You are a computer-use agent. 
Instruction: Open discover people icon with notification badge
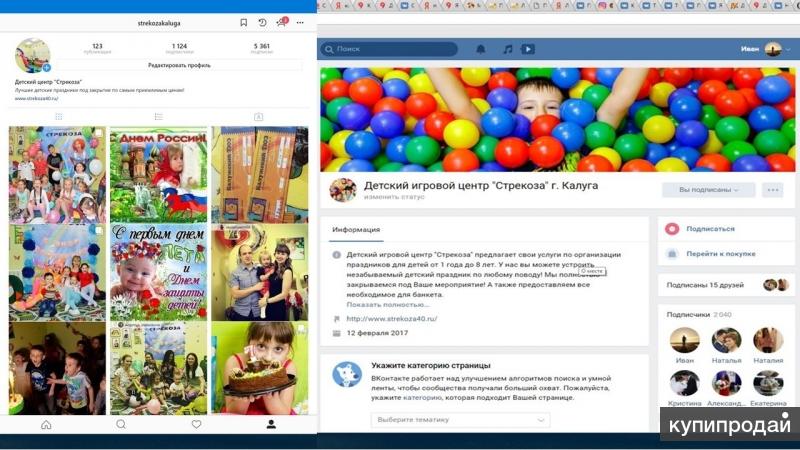coord(282,22)
